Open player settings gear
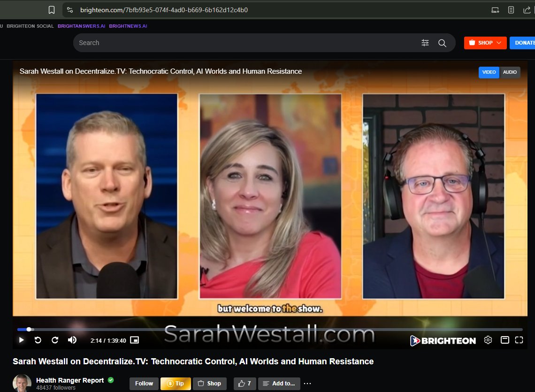This screenshot has height=392, width=535. (x=488, y=340)
